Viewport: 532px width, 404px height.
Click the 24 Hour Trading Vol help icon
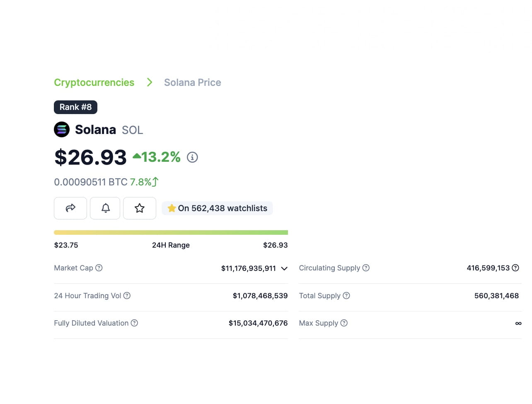click(x=126, y=295)
